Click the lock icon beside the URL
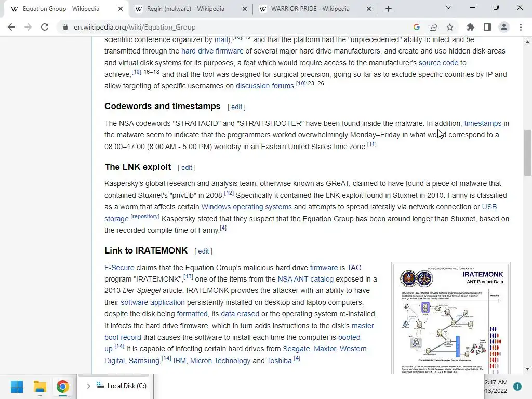The width and height of the screenshot is (532, 399). click(x=65, y=27)
